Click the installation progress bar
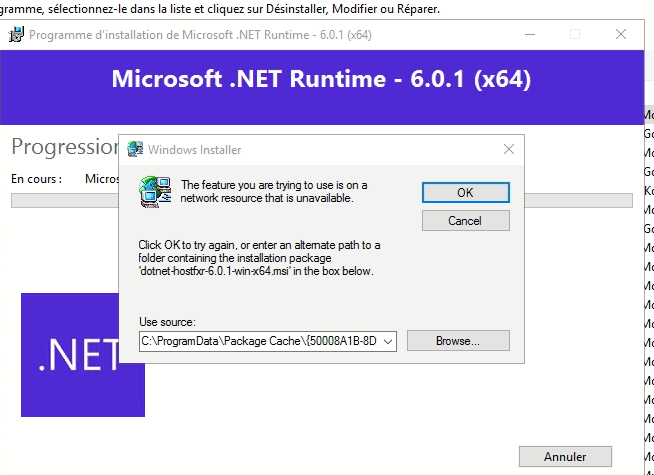 point(322,200)
